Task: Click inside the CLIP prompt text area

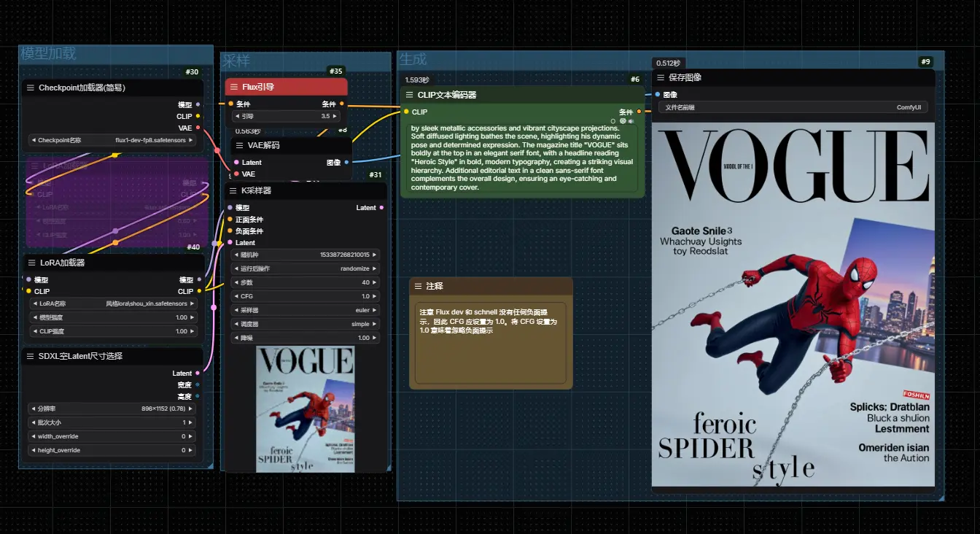Action: pyautogui.click(x=522, y=158)
